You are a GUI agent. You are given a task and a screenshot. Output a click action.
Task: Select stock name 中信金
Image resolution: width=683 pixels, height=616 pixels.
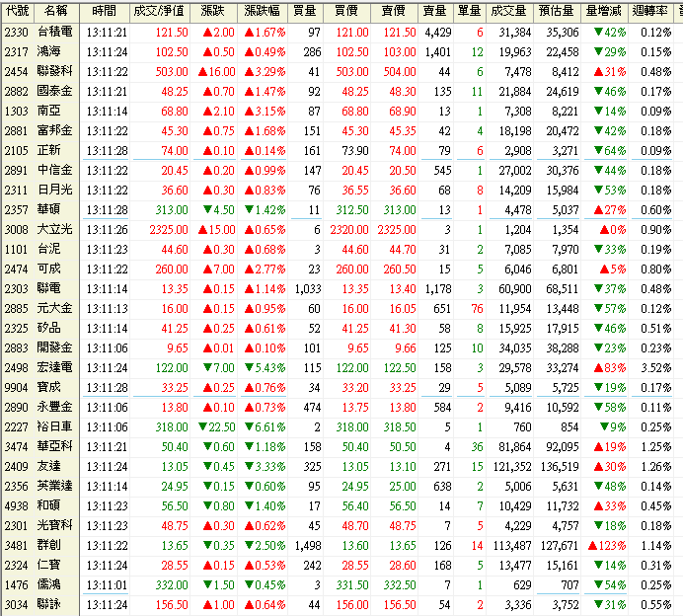[x=55, y=170]
